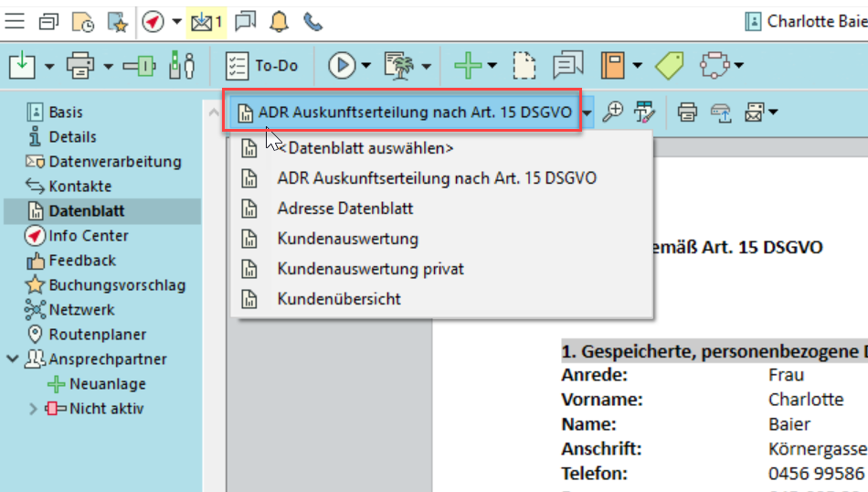This screenshot has width=868, height=492.
Task: Go to Routenplaner in the sidebar
Action: pyautogui.click(x=97, y=335)
